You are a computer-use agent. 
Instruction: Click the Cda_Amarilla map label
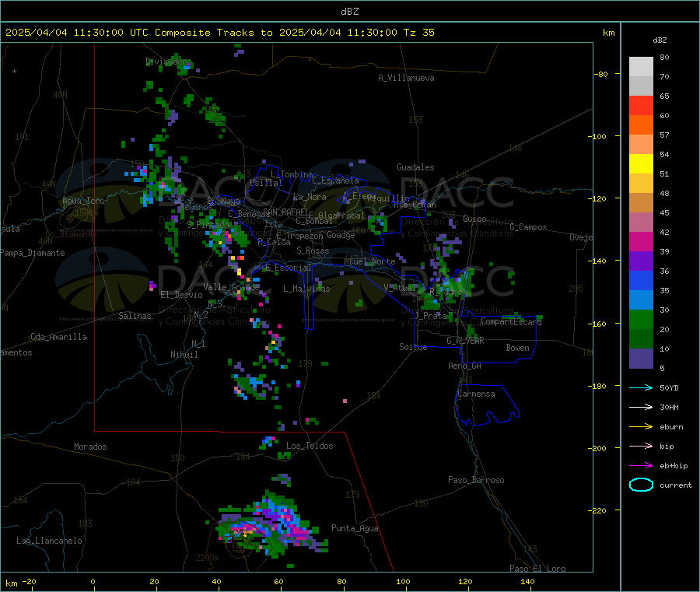click(x=58, y=337)
